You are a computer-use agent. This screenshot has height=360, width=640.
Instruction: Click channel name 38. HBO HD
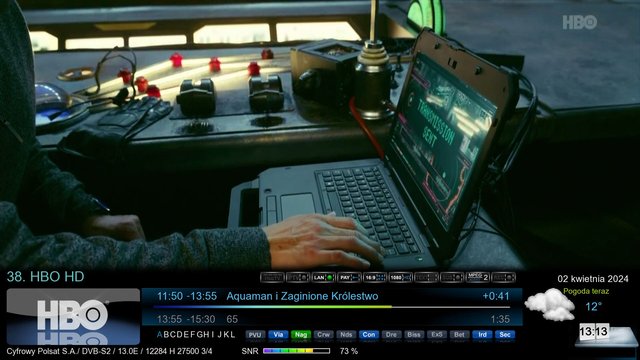tap(45, 277)
